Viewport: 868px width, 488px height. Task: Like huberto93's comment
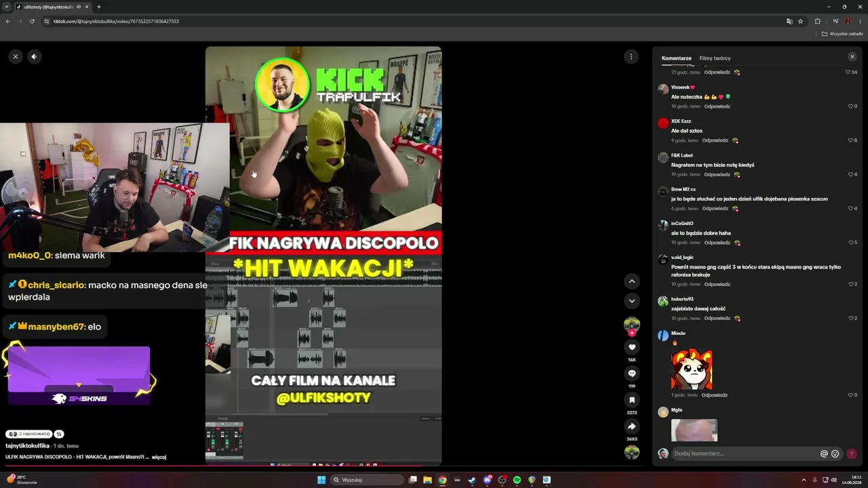pyautogui.click(x=850, y=318)
